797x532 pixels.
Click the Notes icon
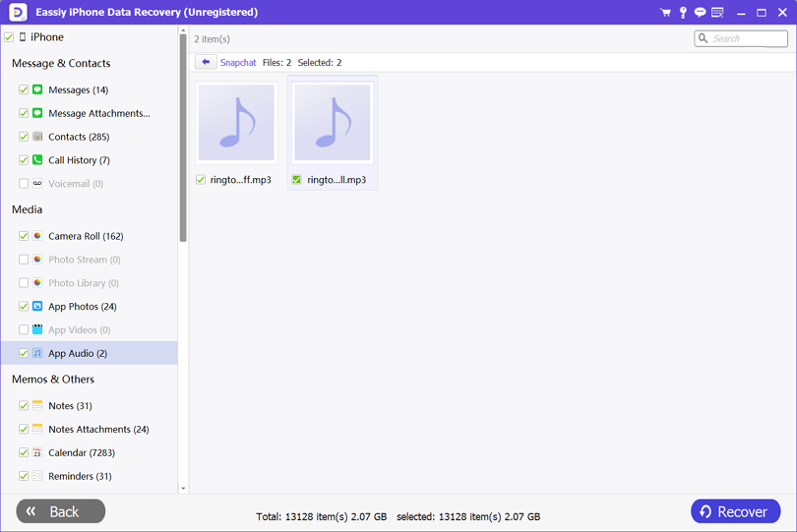click(37, 405)
